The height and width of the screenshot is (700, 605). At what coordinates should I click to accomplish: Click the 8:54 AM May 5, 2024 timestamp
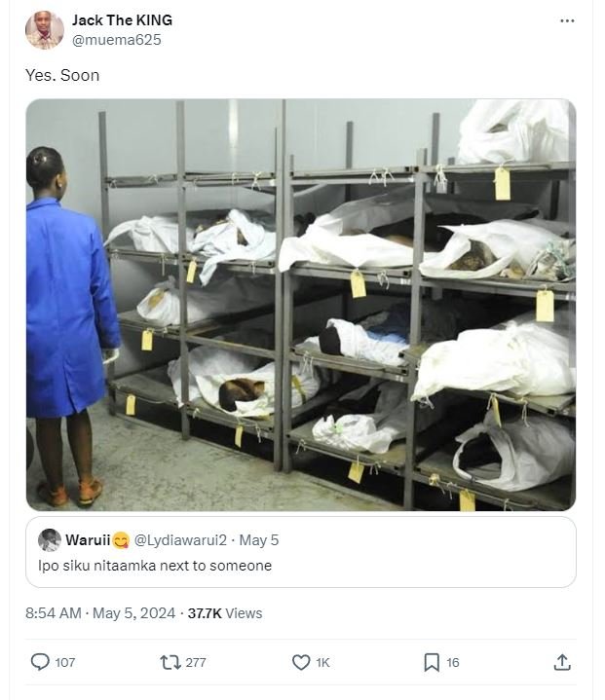coord(100,613)
